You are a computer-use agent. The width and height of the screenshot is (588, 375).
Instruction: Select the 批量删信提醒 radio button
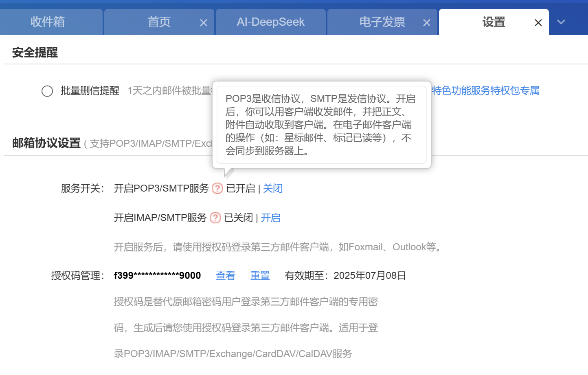[x=47, y=91]
